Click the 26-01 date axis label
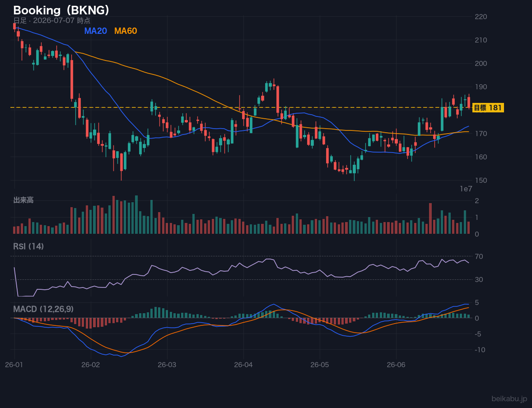532x408 pixels. [14, 365]
